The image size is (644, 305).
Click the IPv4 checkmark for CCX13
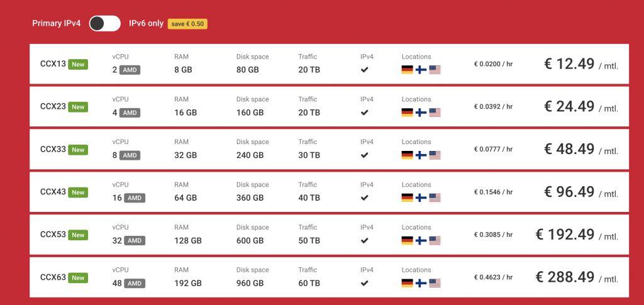tap(364, 70)
